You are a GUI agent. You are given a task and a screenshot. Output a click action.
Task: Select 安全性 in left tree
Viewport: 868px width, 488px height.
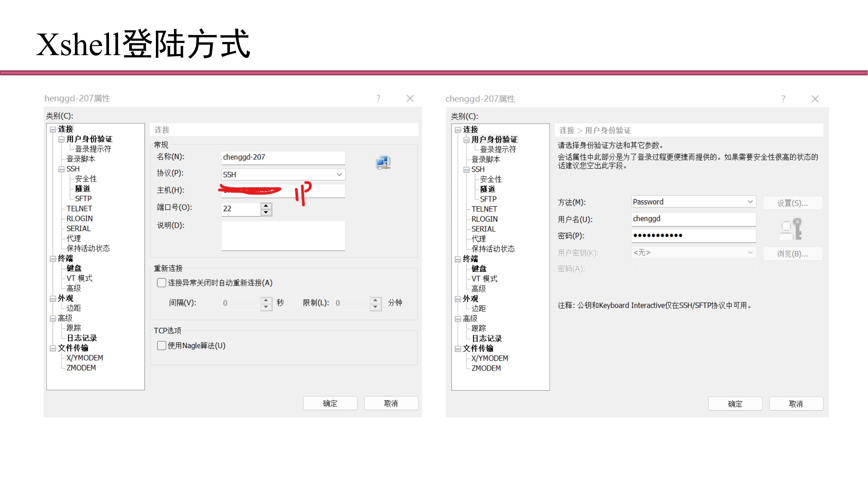click(86, 179)
